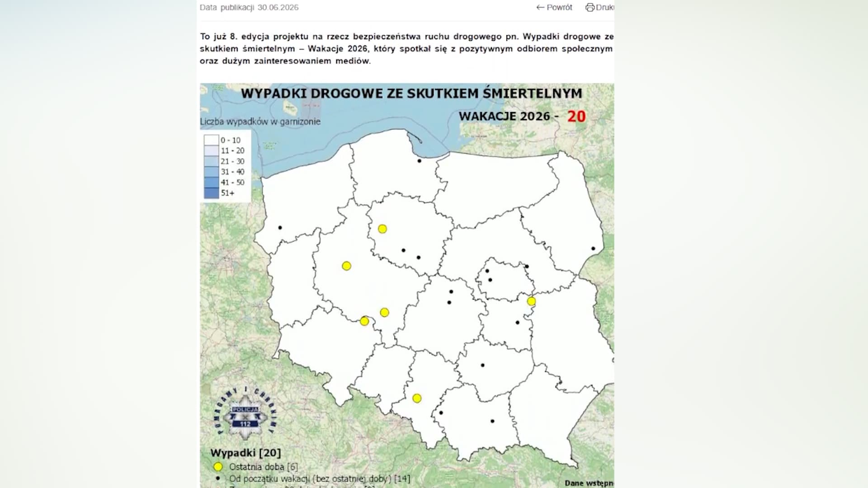The image size is (868, 488).
Task: Click the printer icon beside Drukuj
Action: pos(590,7)
